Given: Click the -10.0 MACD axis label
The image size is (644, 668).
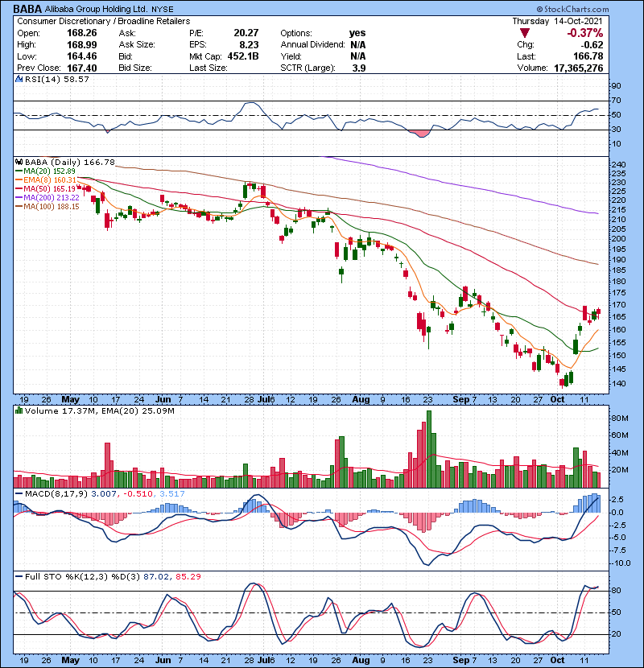Looking at the screenshot, I should point(621,563).
